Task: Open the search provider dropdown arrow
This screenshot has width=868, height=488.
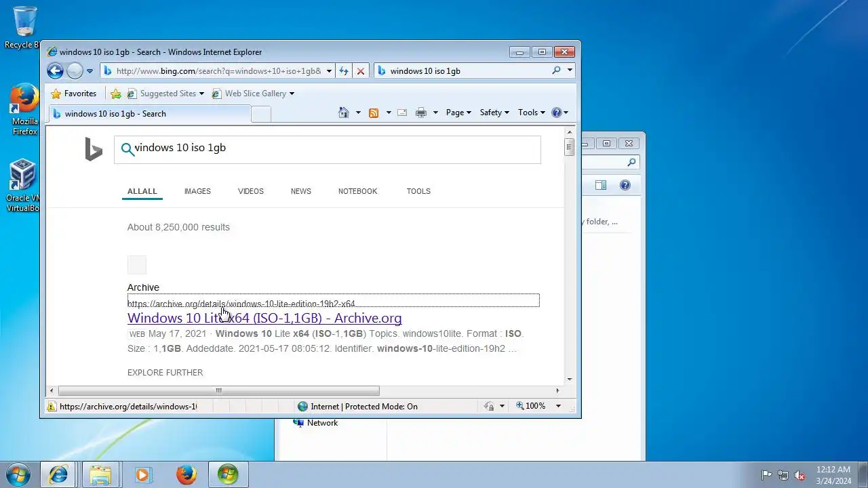Action: (x=570, y=70)
